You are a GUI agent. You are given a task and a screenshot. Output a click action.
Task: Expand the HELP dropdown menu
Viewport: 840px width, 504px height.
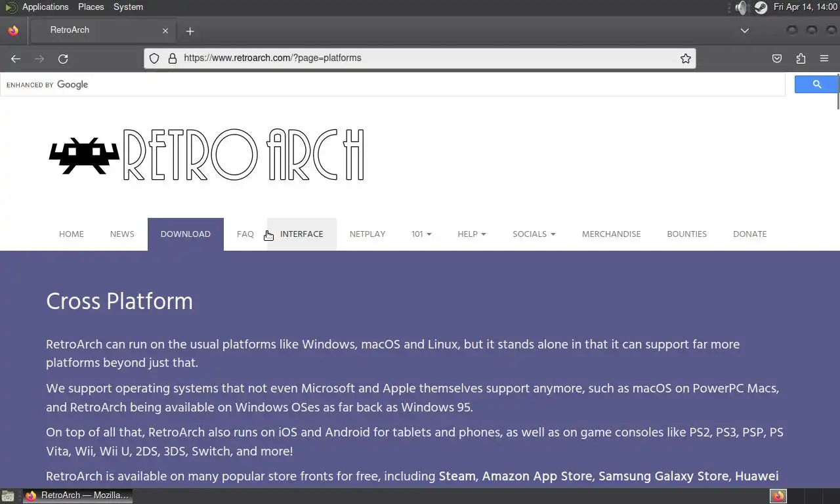point(472,234)
